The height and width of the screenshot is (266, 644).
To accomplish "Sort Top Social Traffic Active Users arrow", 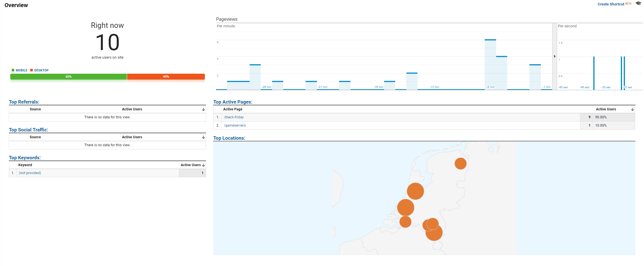I will pyautogui.click(x=203, y=137).
